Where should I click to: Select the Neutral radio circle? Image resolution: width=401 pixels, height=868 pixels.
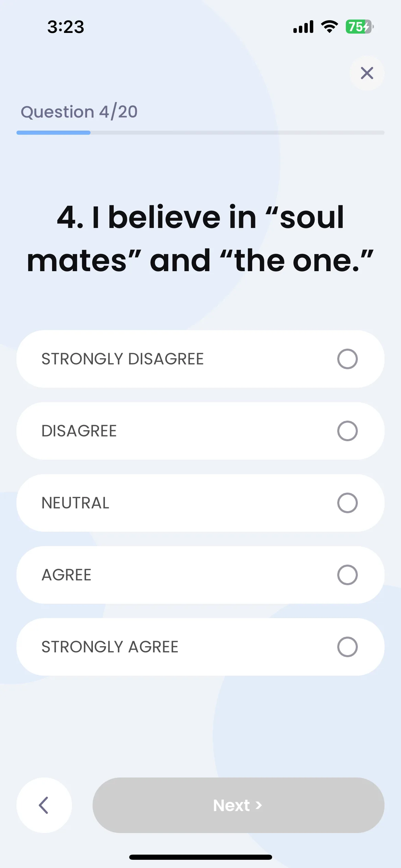(347, 503)
